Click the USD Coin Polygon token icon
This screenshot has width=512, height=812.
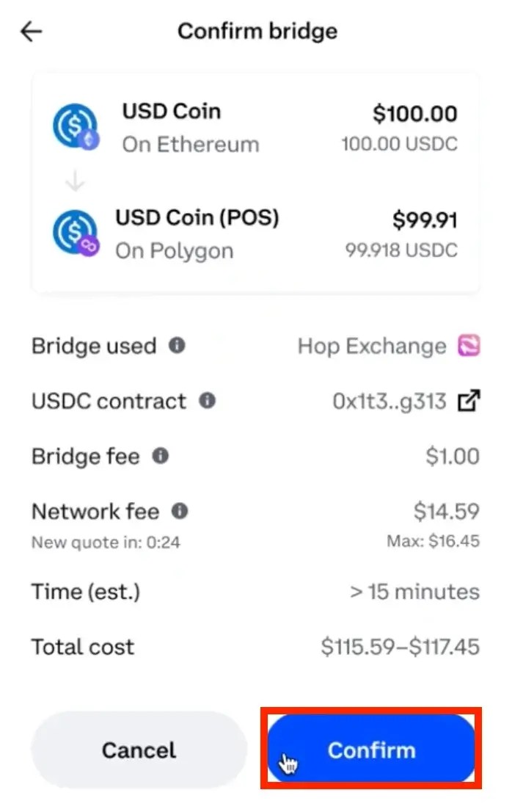[x=76, y=233]
